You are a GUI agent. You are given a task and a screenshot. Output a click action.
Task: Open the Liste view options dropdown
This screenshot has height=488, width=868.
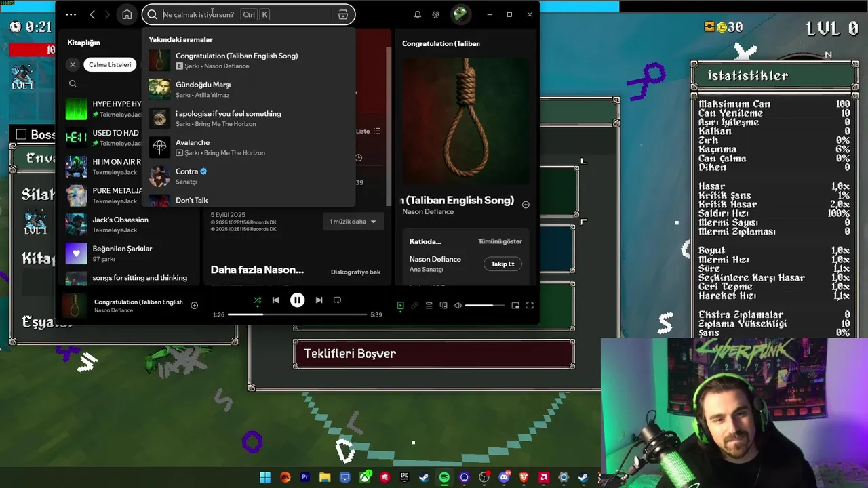(x=368, y=131)
